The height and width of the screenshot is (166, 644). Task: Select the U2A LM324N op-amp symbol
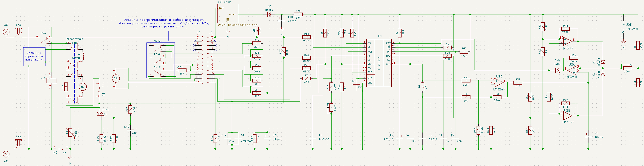coord(571,70)
